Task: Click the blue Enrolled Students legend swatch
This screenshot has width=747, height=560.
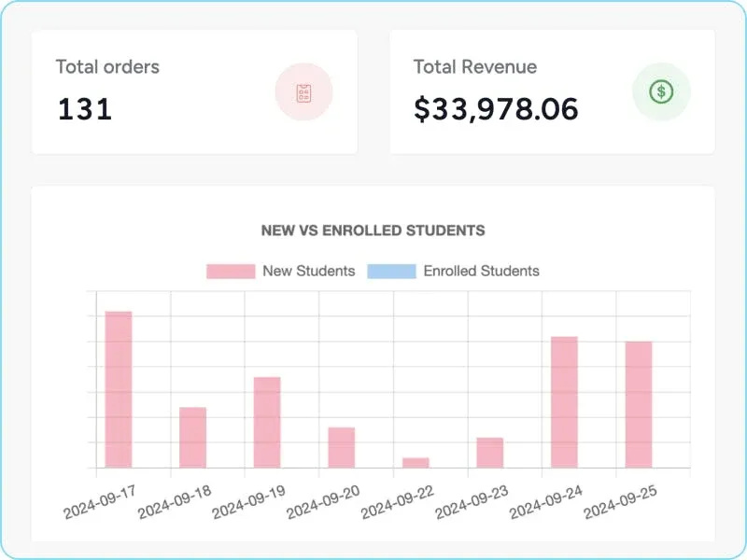Action: [x=391, y=271]
